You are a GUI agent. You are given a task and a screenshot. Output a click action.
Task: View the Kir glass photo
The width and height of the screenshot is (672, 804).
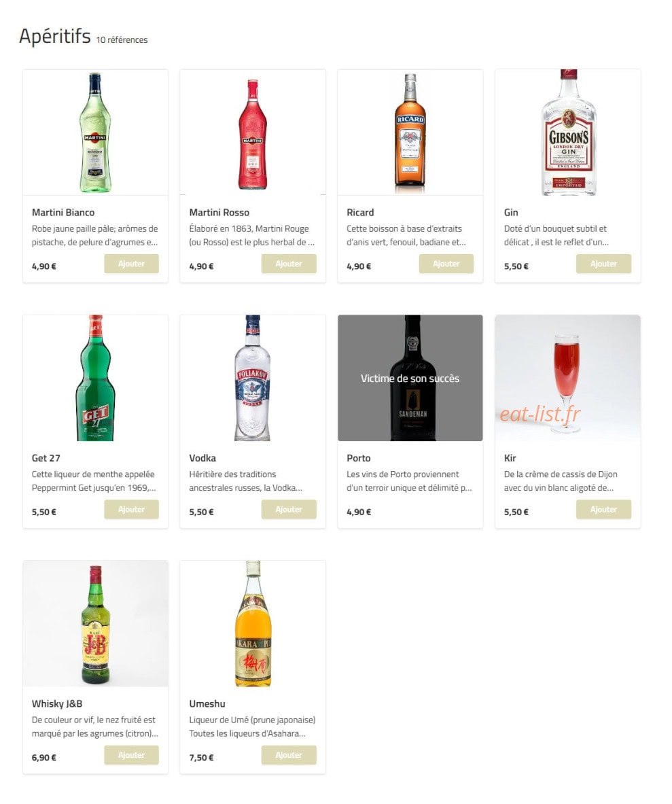click(x=567, y=378)
